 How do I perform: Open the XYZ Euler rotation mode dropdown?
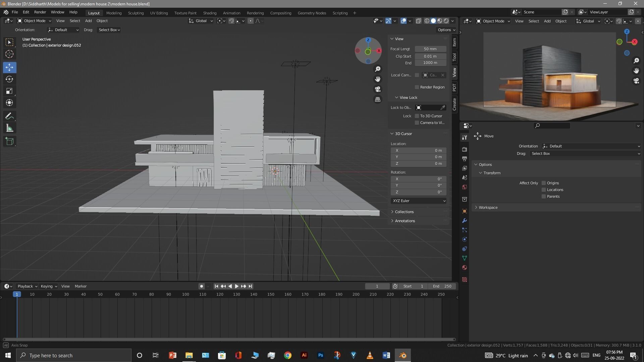pyautogui.click(x=418, y=201)
